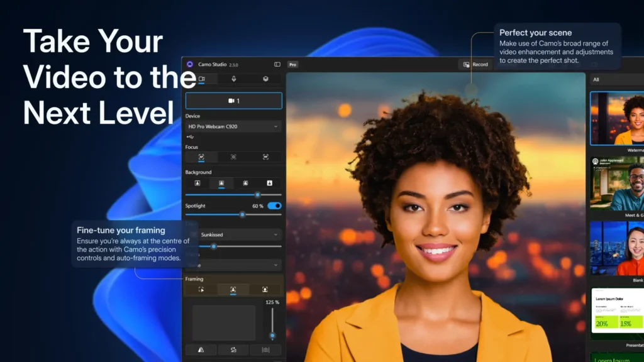Select the center Focus mode icon
This screenshot has height=362, width=644.
pos(233,157)
